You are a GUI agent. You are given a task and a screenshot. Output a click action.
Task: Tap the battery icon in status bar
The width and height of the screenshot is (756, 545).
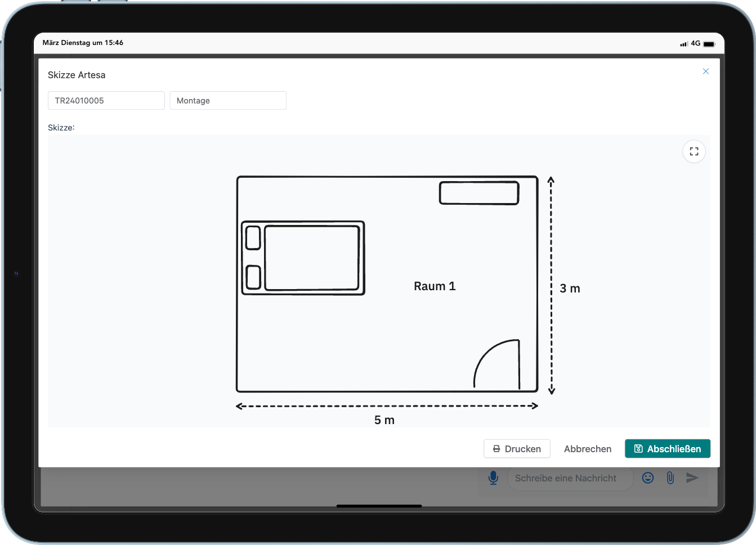pyautogui.click(x=709, y=44)
